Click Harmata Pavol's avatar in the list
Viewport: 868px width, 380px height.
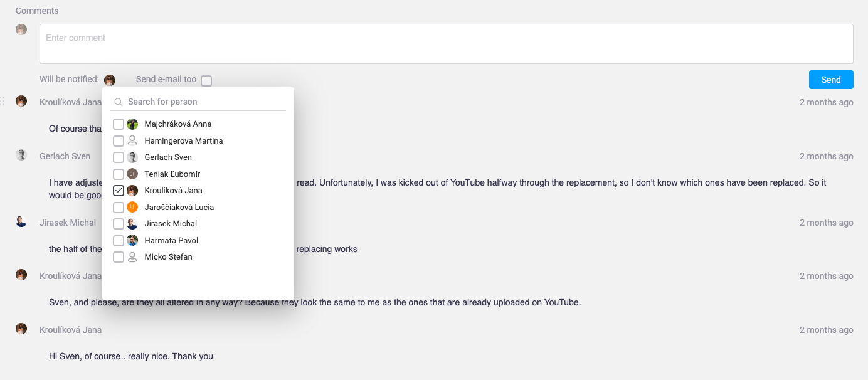[x=132, y=240]
